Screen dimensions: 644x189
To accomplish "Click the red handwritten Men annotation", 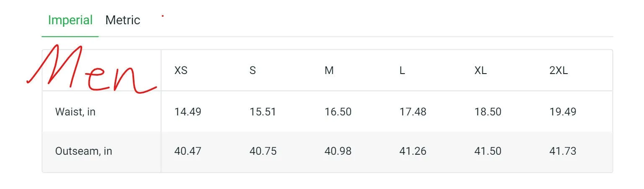I will pos(92,69).
